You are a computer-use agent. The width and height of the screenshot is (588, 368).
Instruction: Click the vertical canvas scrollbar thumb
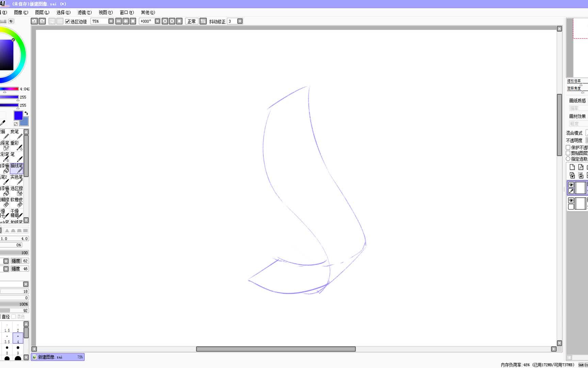(559, 125)
